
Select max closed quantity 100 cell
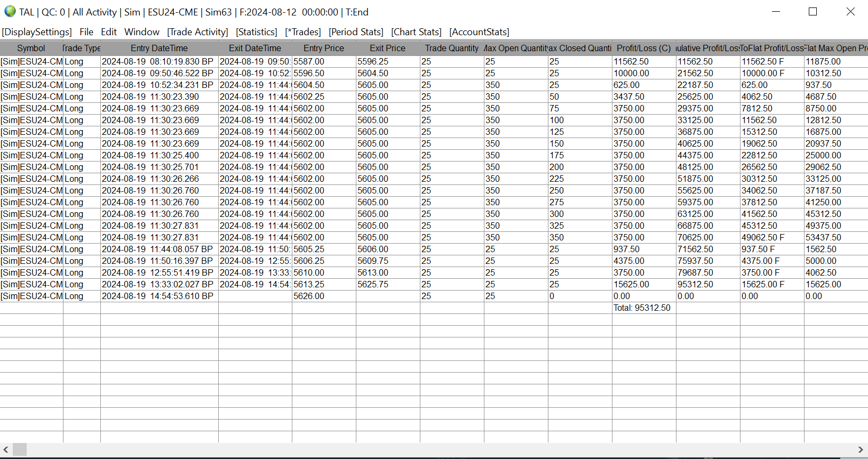(x=580, y=120)
